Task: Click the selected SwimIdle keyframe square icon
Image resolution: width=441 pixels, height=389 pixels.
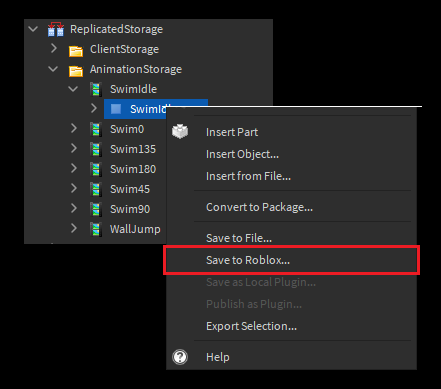Action: [x=116, y=109]
